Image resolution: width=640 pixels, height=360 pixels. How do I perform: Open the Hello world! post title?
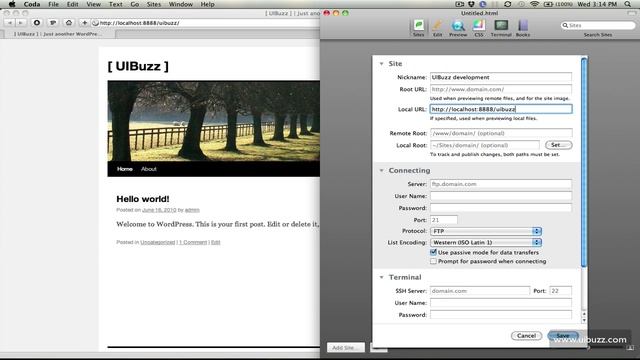tap(142, 199)
